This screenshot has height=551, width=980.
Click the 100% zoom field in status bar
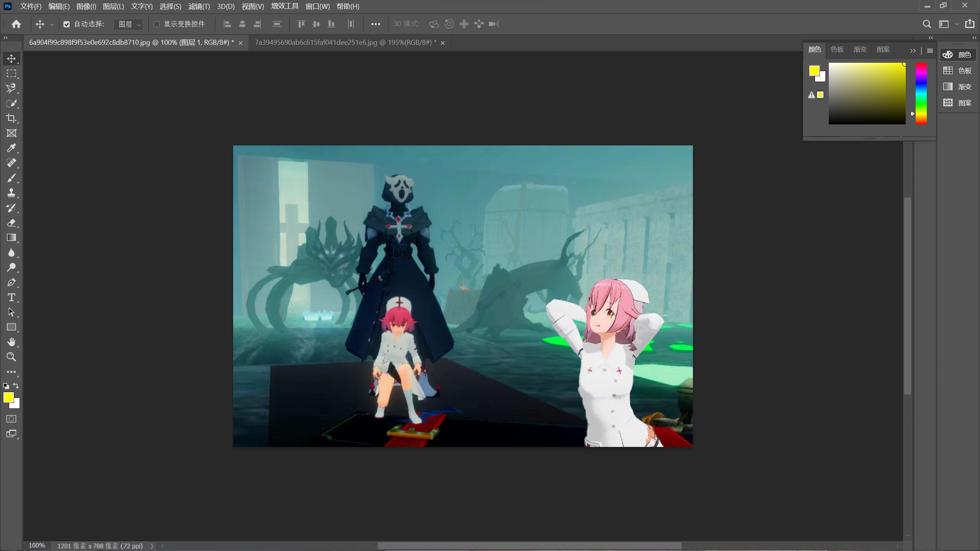click(37, 546)
